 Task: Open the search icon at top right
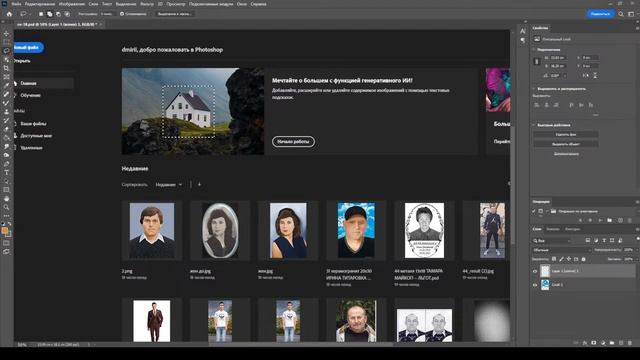(621, 14)
